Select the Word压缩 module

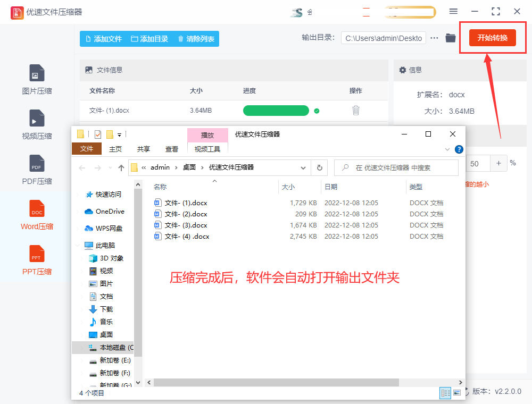37,215
